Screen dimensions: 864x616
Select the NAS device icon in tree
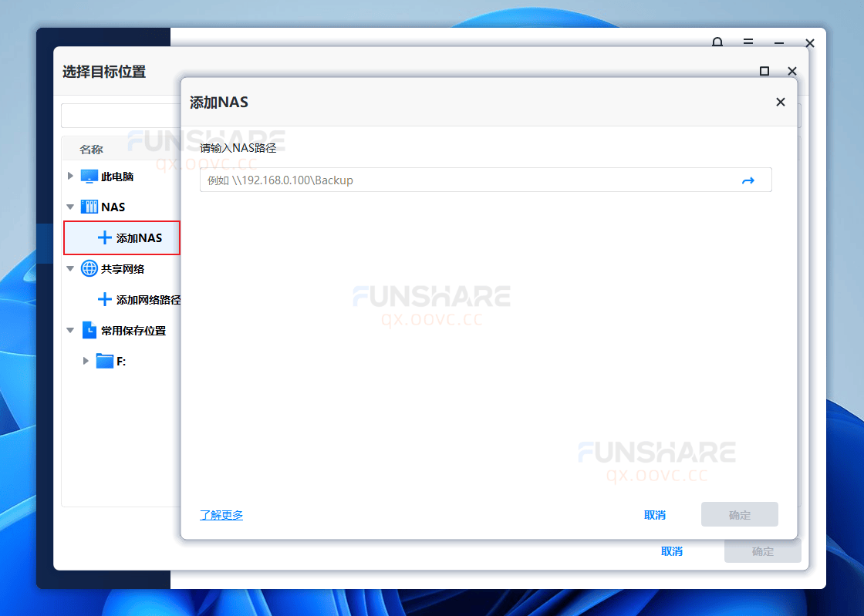click(89, 207)
